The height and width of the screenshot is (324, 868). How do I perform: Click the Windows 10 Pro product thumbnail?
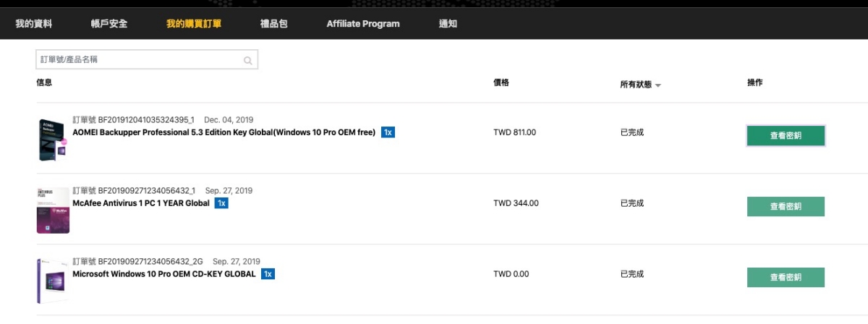tap(53, 281)
